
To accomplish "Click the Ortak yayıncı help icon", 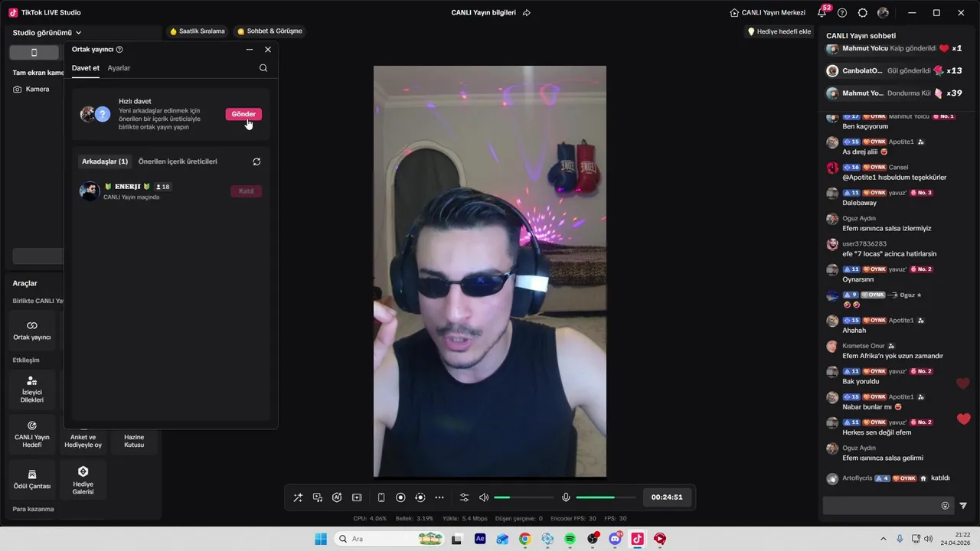I will (x=119, y=49).
